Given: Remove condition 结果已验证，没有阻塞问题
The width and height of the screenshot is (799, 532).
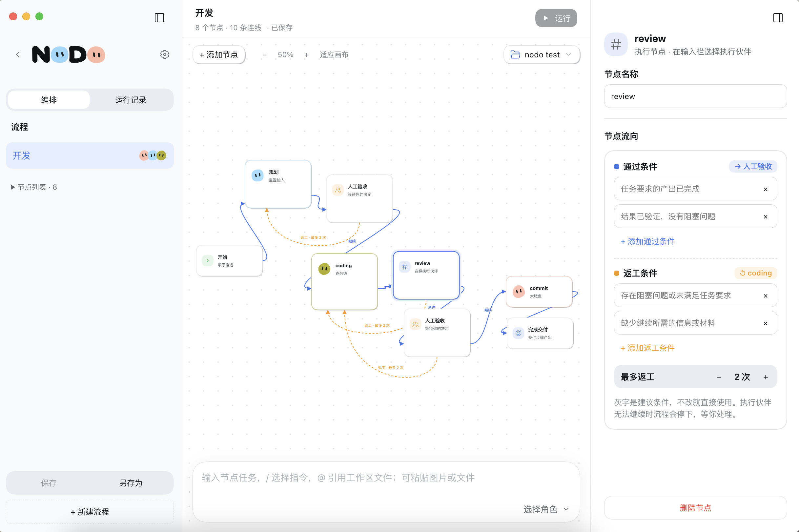Looking at the screenshot, I should (765, 216).
